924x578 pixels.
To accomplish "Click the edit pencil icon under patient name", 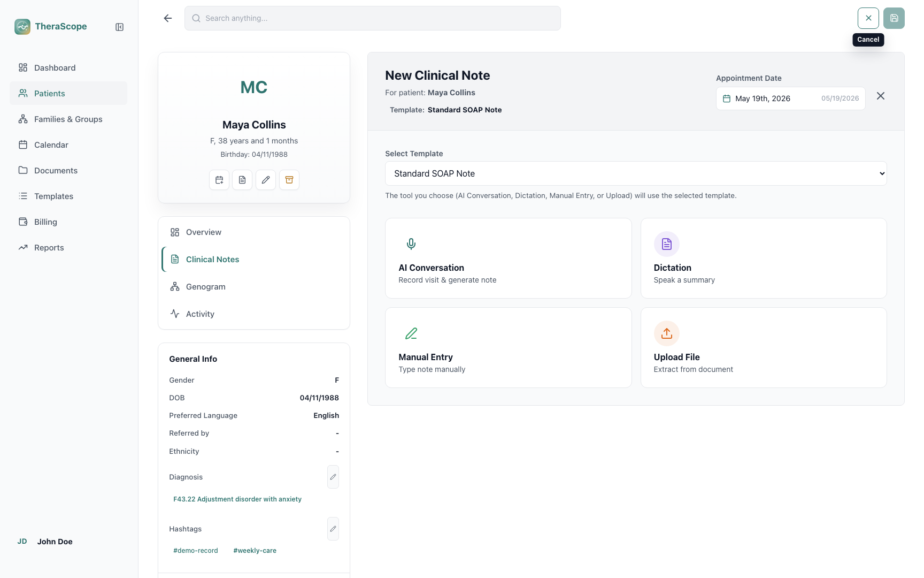I will click(x=266, y=180).
